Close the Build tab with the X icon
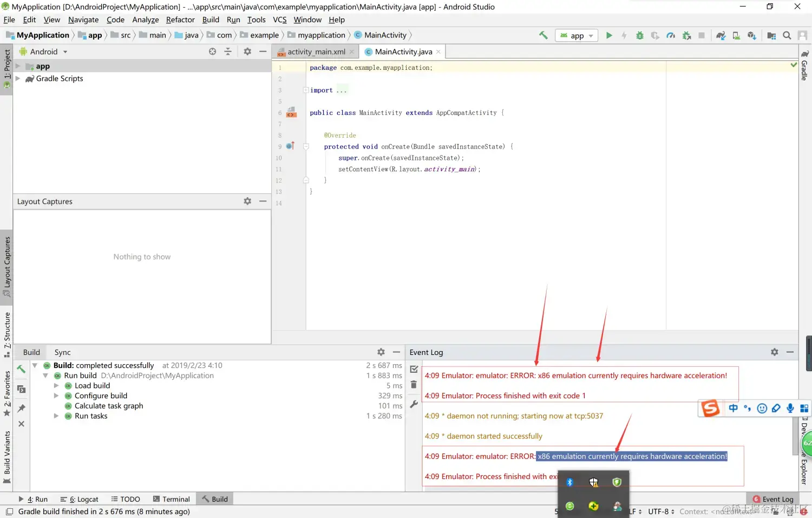The width and height of the screenshot is (812, 518). click(21, 424)
